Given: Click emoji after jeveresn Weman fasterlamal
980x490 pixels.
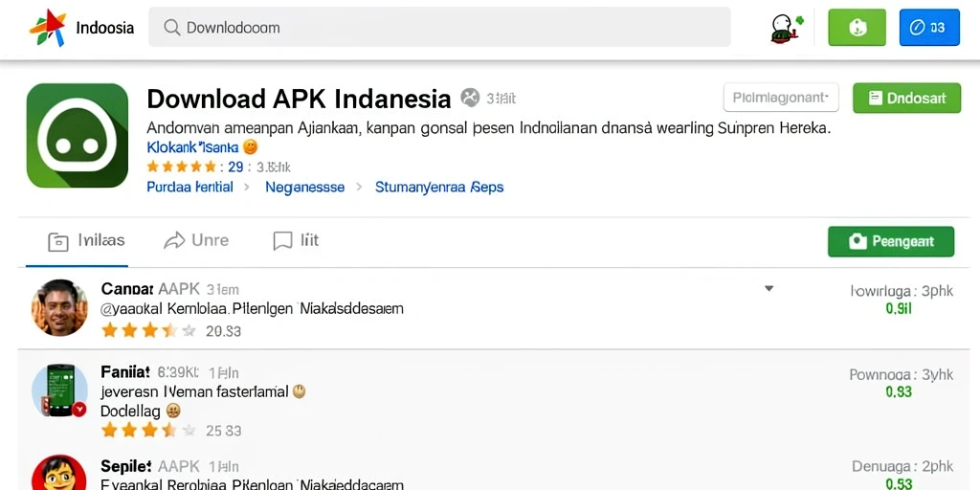Looking at the screenshot, I should click(300, 391).
